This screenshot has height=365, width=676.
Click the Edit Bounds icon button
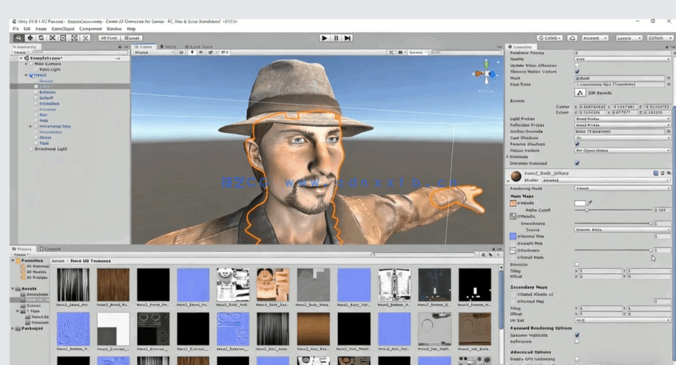pos(580,93)
